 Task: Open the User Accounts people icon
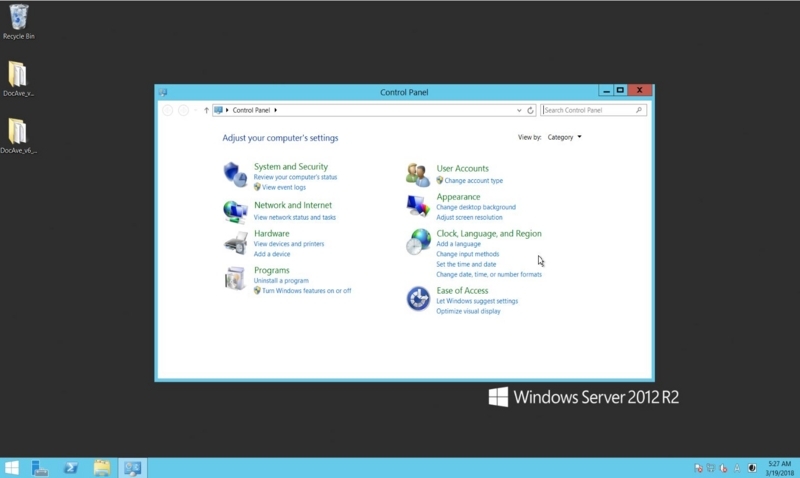point(418,175)
